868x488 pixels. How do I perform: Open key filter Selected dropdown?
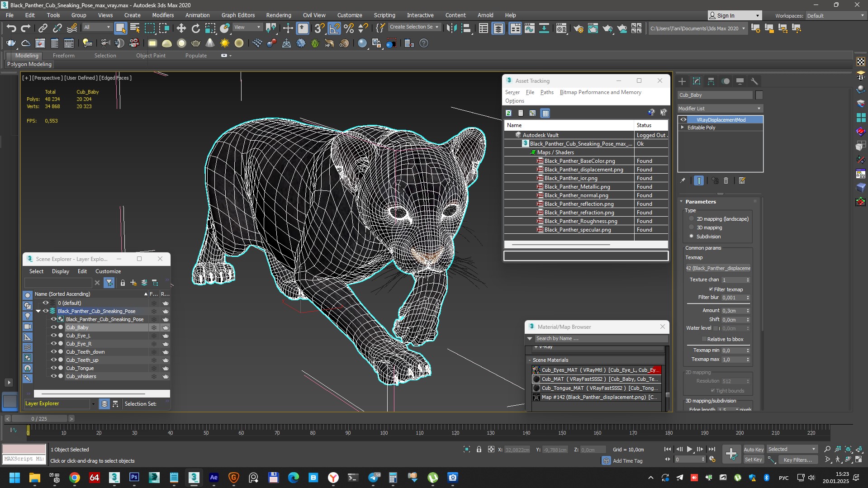pyautogui.click(x=792, y=449)
